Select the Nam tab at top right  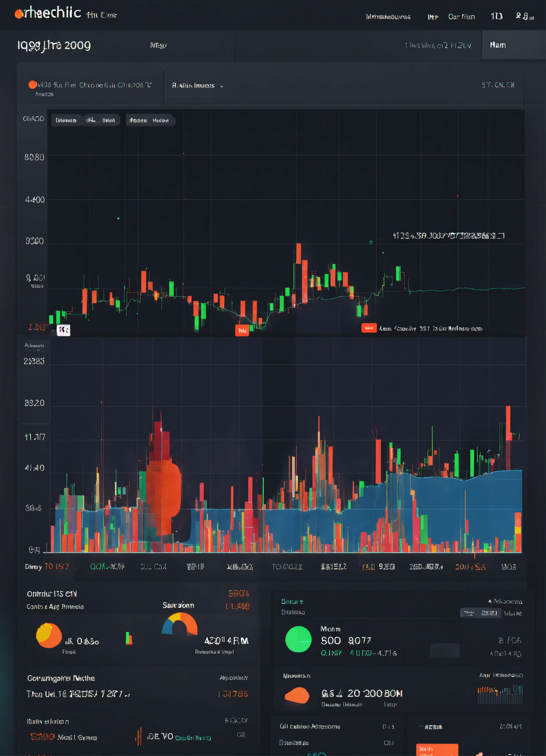498,45
